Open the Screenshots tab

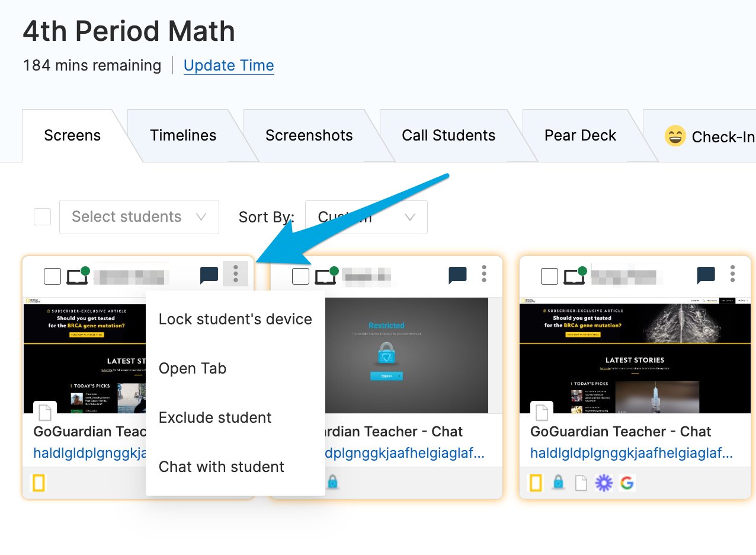(309, 135)
